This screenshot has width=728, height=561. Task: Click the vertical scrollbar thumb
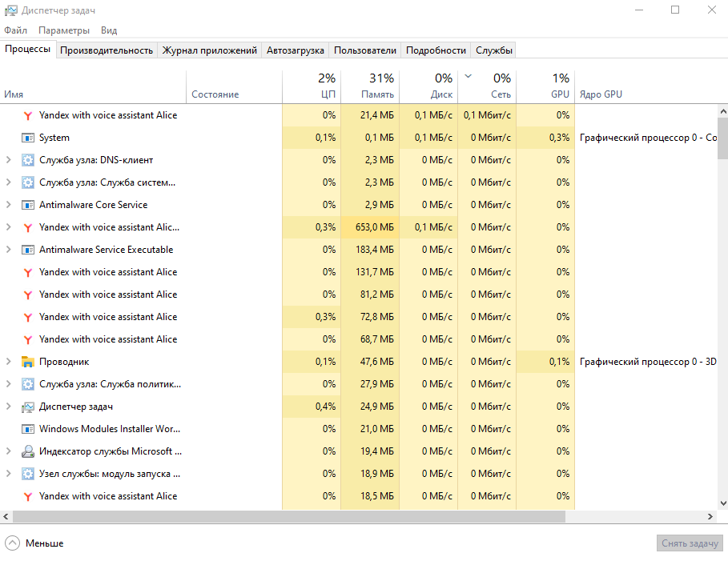click(x=723, y=138)
